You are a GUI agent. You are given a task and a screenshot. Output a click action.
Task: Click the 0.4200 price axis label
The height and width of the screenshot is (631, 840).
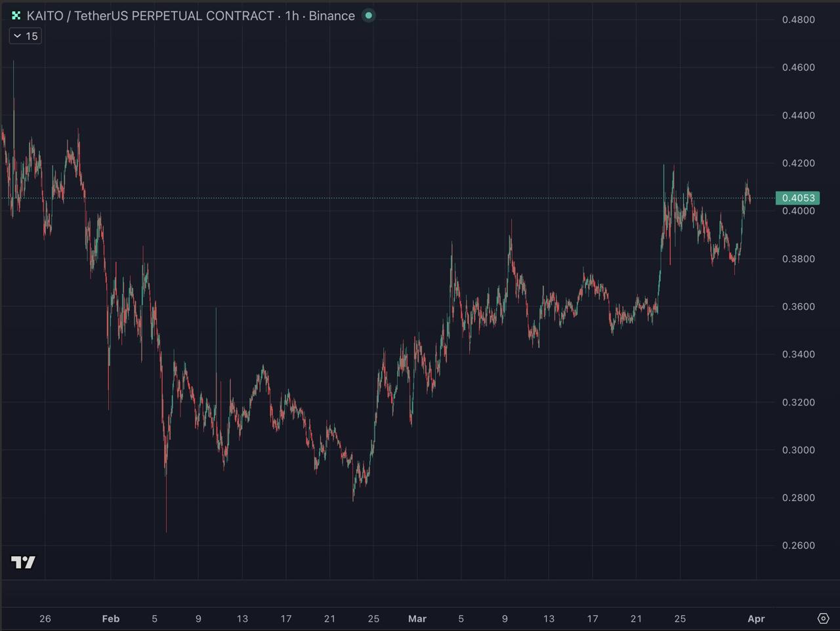(799, 163)
